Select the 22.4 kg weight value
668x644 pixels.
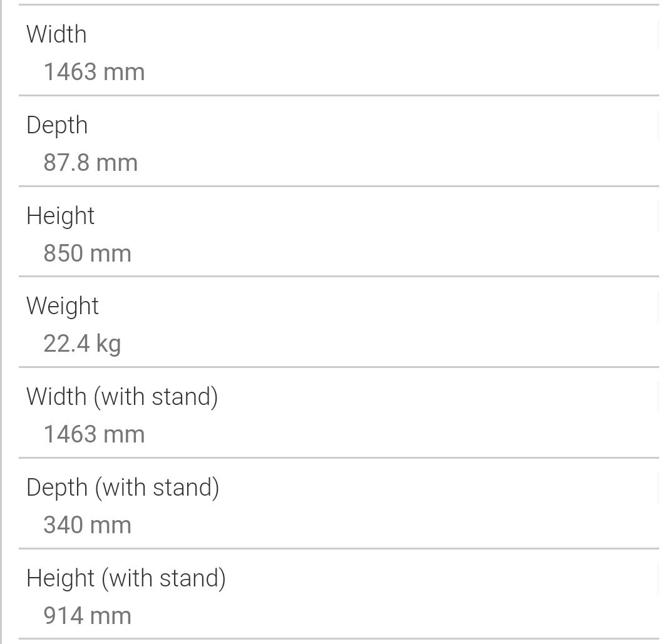[82, 344]
